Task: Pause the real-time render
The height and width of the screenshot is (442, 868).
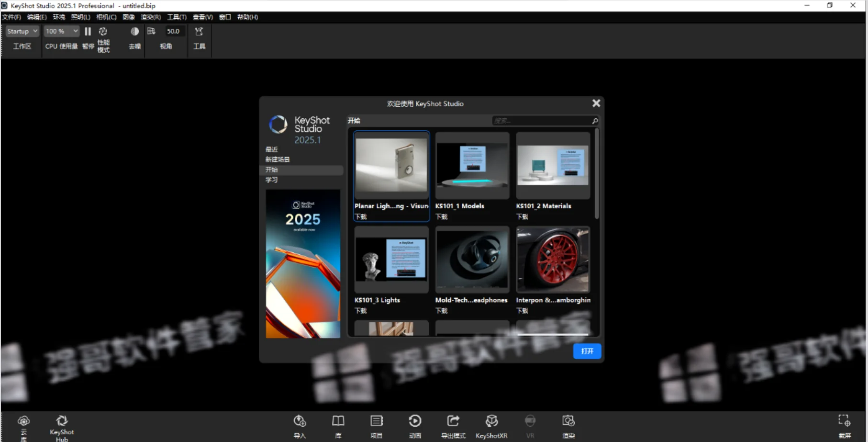Action: point(88,31)
